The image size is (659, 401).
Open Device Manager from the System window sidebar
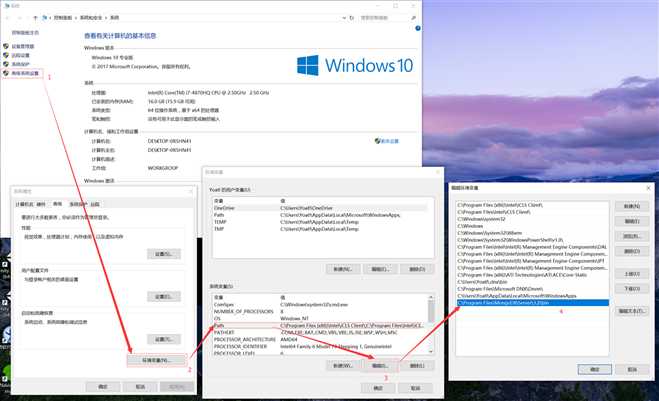[x=23, y=46]
